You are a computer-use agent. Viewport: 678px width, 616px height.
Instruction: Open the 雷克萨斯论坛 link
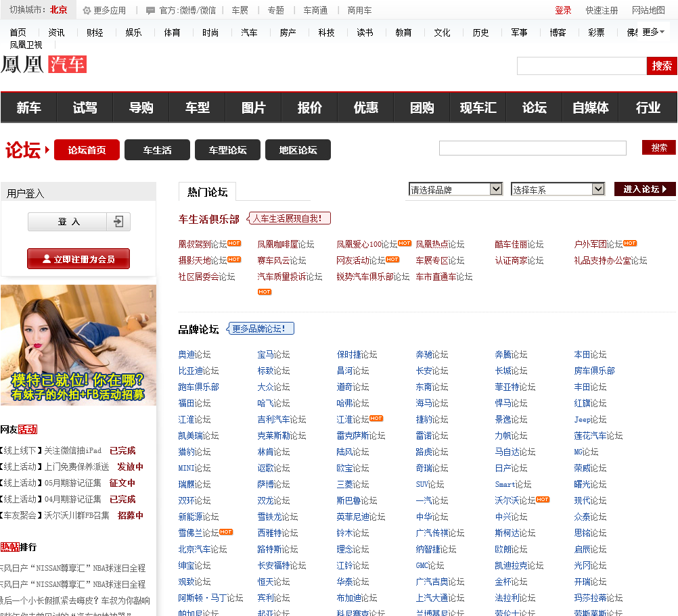[x=361, y=435]
